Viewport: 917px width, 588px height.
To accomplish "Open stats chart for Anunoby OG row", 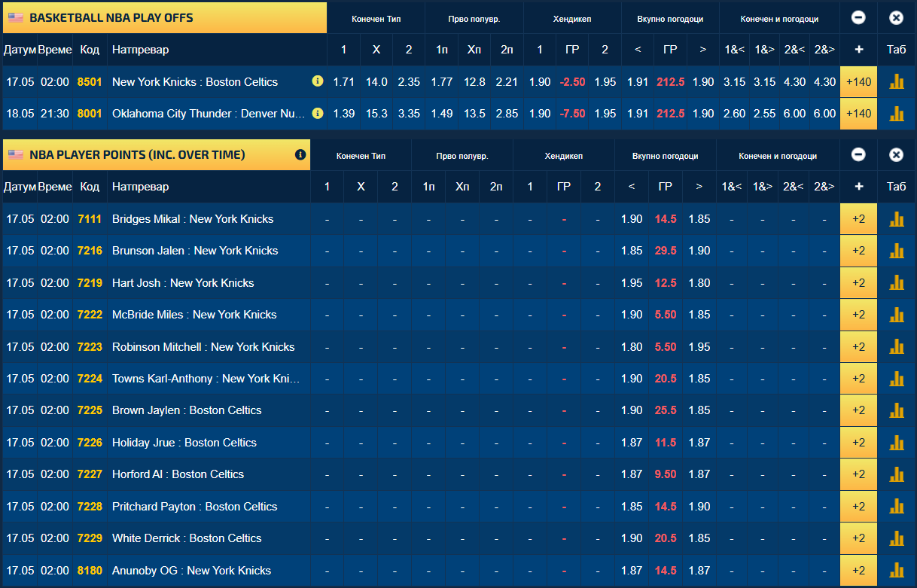I will [x=896, y=571].
